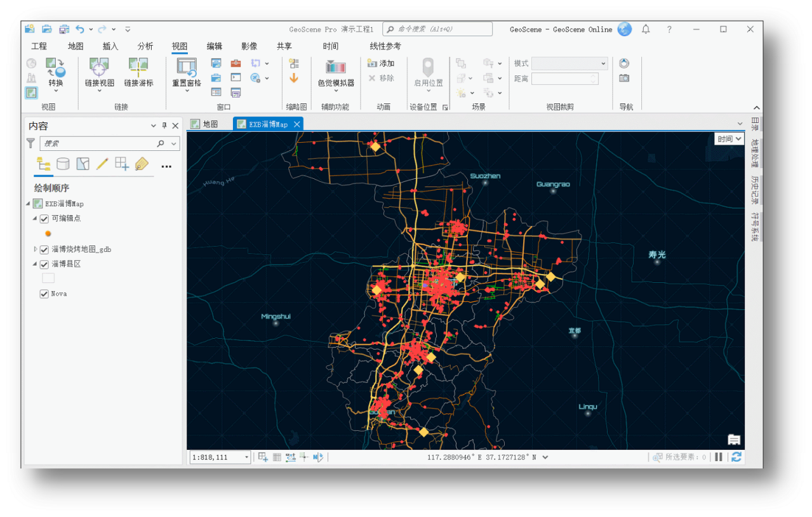Open the 时间 dropdown on the map
This screenshot has width=812, height=517.
click(x=728, y=139)
